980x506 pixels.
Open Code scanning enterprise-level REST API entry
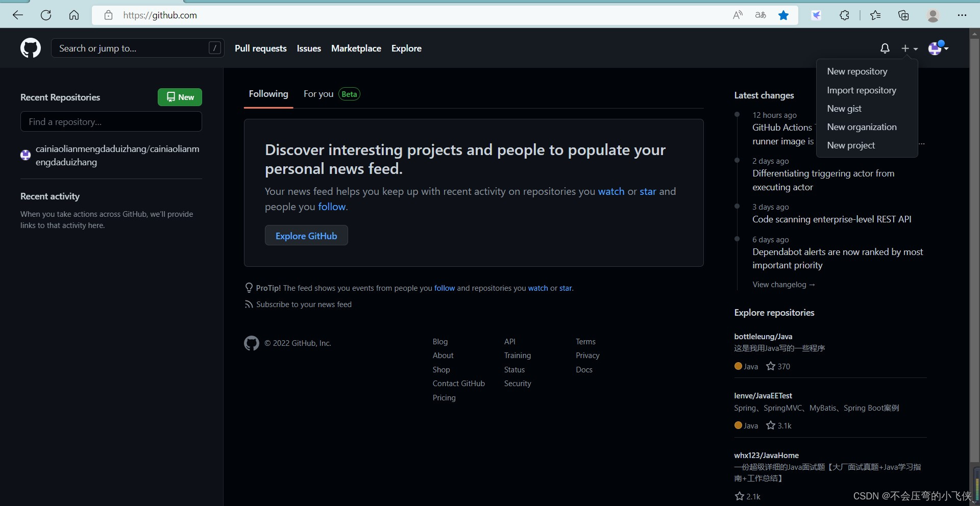(x=831, y=219)
